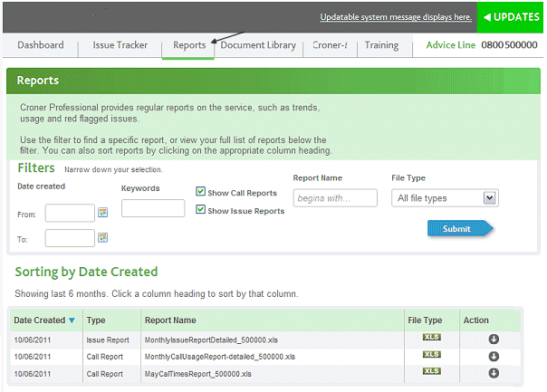Expand the green UPDATES panel

[512, 17]
